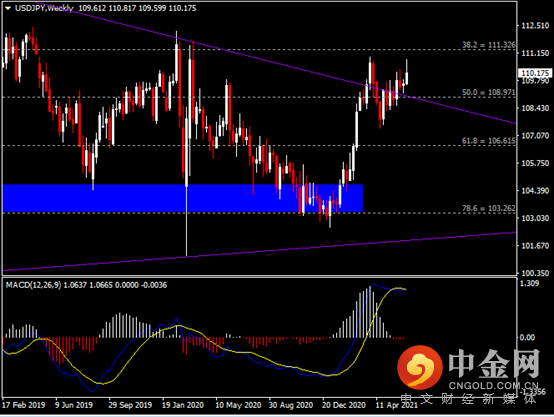Click the MACD(12,26,9) indicator label
The height and width of the screenshot is (417, 554).
coord(33,285)
